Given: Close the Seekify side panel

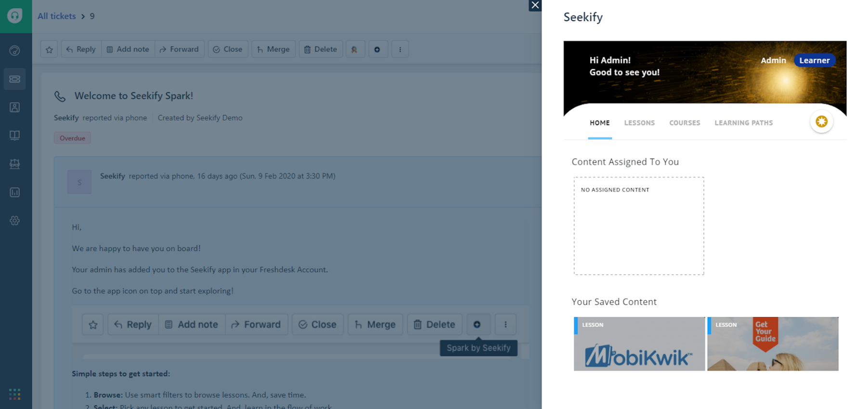Looking at the screenshot, I should coord(535,5).
